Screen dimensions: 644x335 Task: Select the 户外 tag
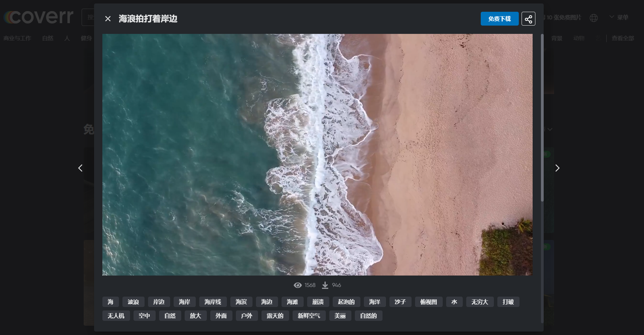pyautogui.click(x=247, y=316)
